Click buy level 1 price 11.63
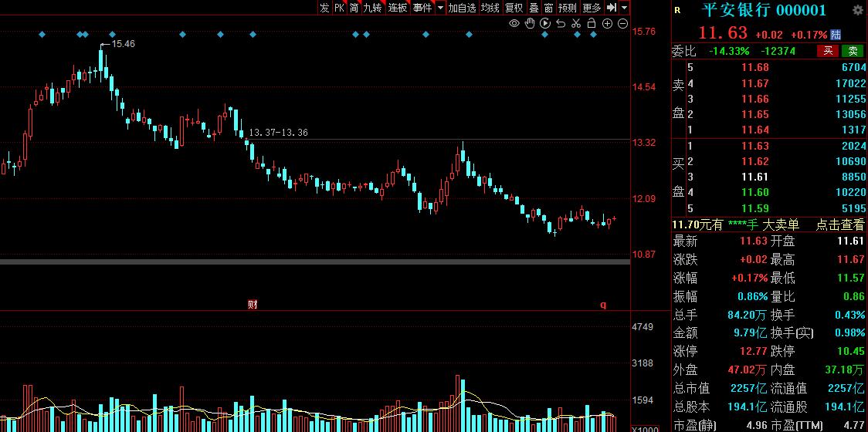868x432 pixels. coord(755,146)
